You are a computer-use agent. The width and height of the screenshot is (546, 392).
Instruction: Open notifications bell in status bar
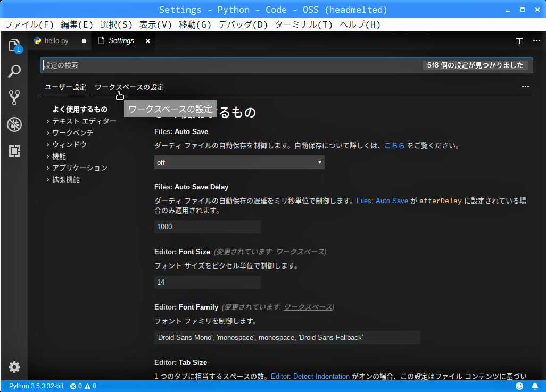pyautogui.click(x=535, y=386)
